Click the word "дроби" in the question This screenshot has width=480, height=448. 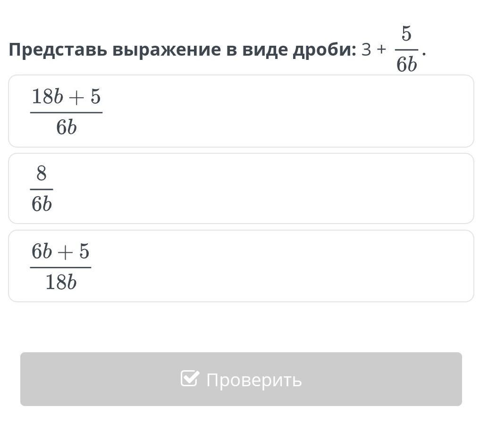[x=324, y=50]
